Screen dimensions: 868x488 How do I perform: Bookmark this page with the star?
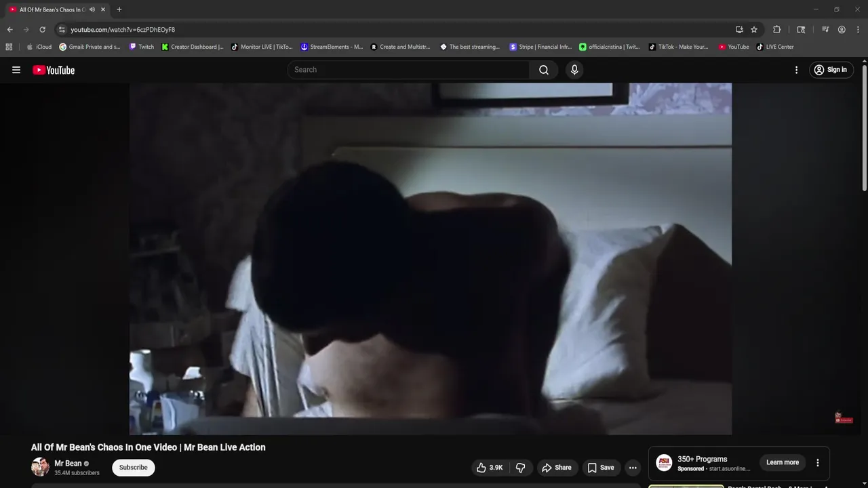click(754, 30)
